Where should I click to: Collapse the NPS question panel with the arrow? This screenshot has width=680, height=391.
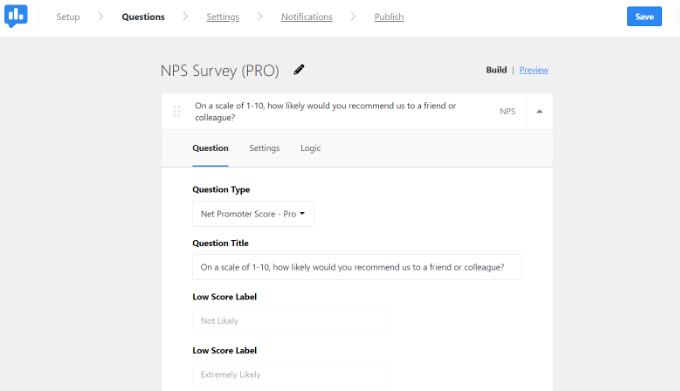[539, 111]
